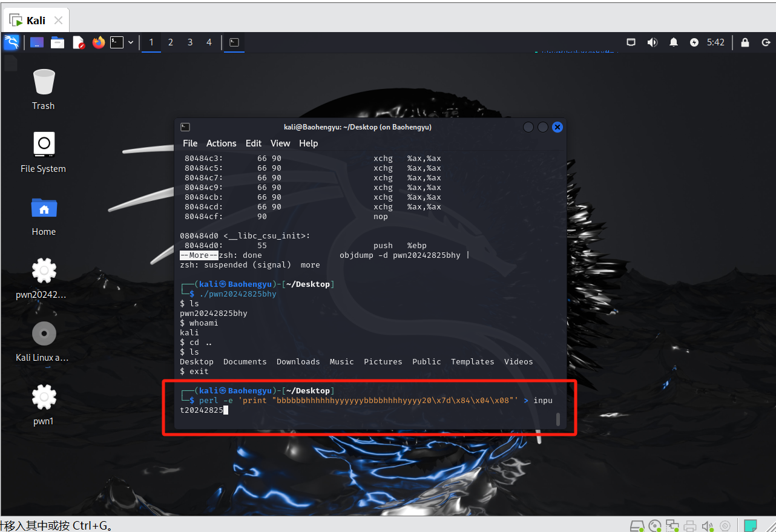Click the volume speaker icon in Kali panel
Viewport: 776px width, 532px height.
tap(652, 42)
